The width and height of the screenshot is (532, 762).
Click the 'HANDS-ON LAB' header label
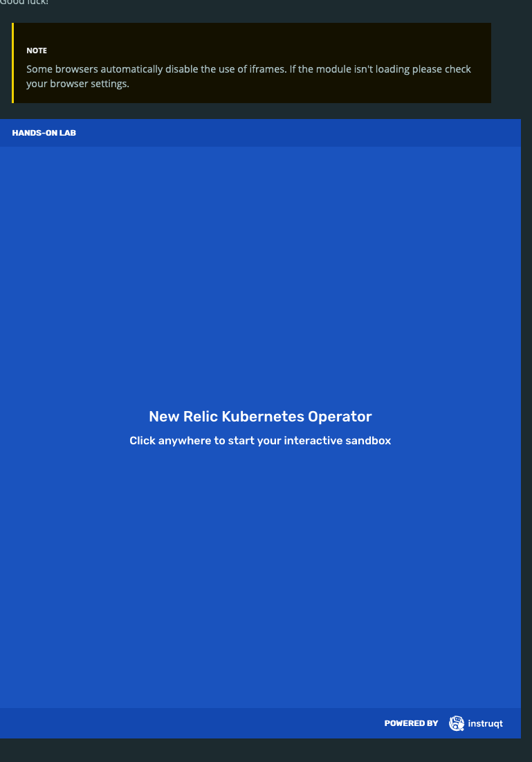tap(44, 133)
